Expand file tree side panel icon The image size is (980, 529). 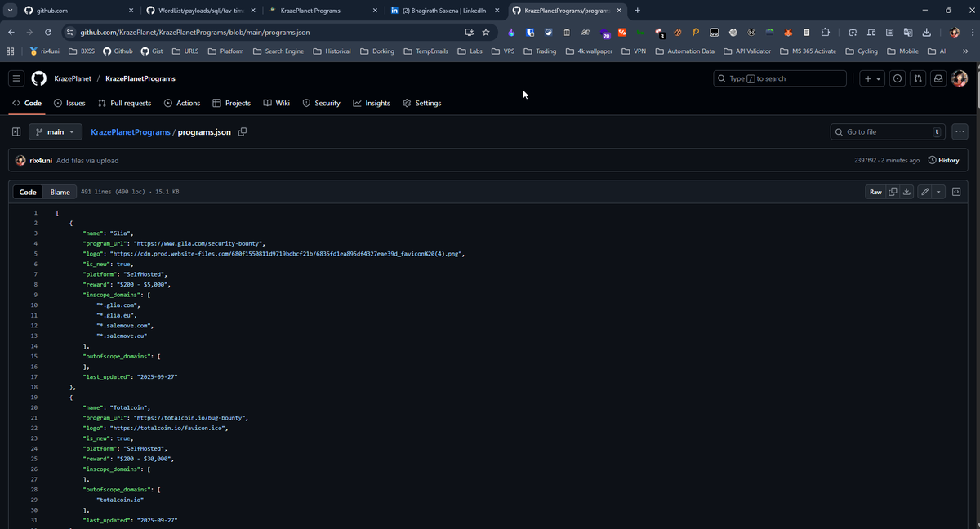tap(16, 131)
